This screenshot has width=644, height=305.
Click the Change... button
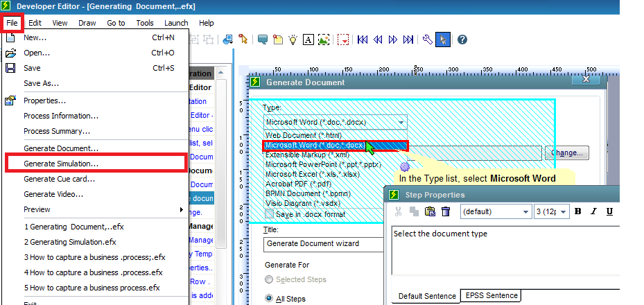(567, 152)
